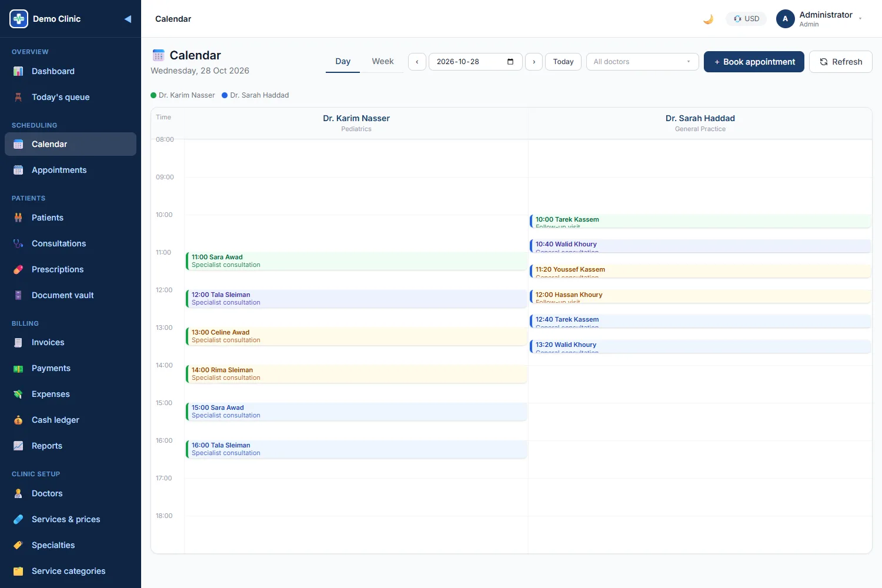Jump to Today in the calendar
This screenshot has height=588, width=882.
point(563,62)
